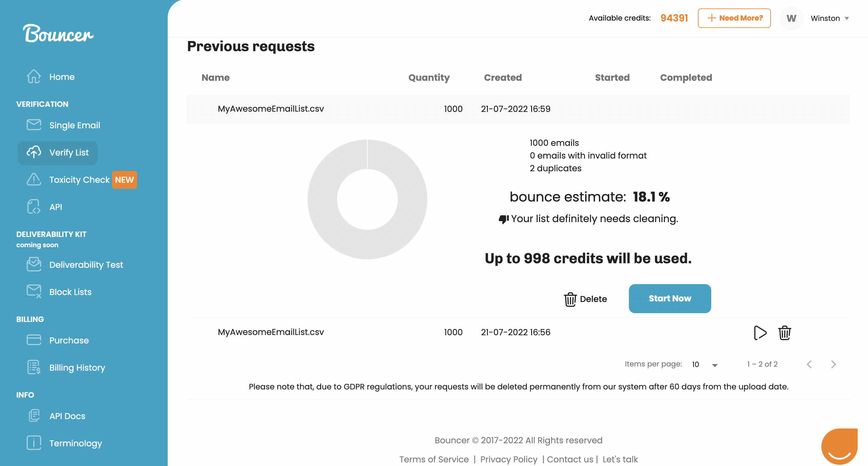Open the Winston account dropdown arrow
868x466 pixels.
pos(847,18)
